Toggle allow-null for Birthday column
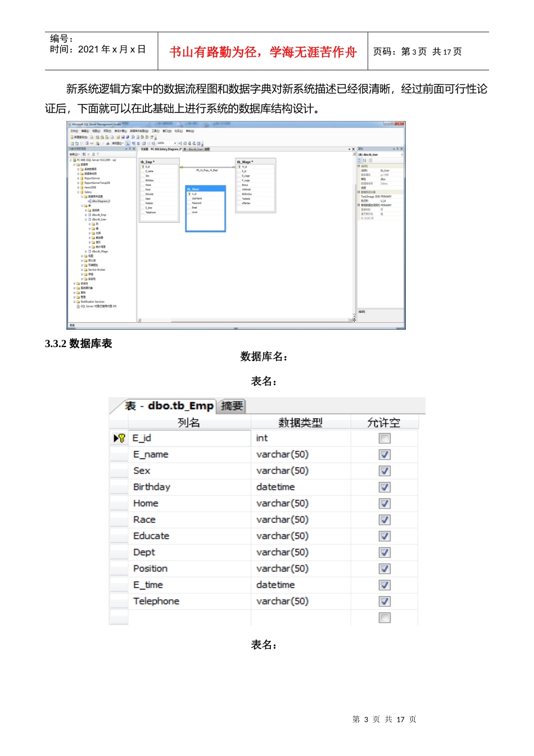Image resolution: width=534 pixels, height=756 pixels. pos(384,487)
